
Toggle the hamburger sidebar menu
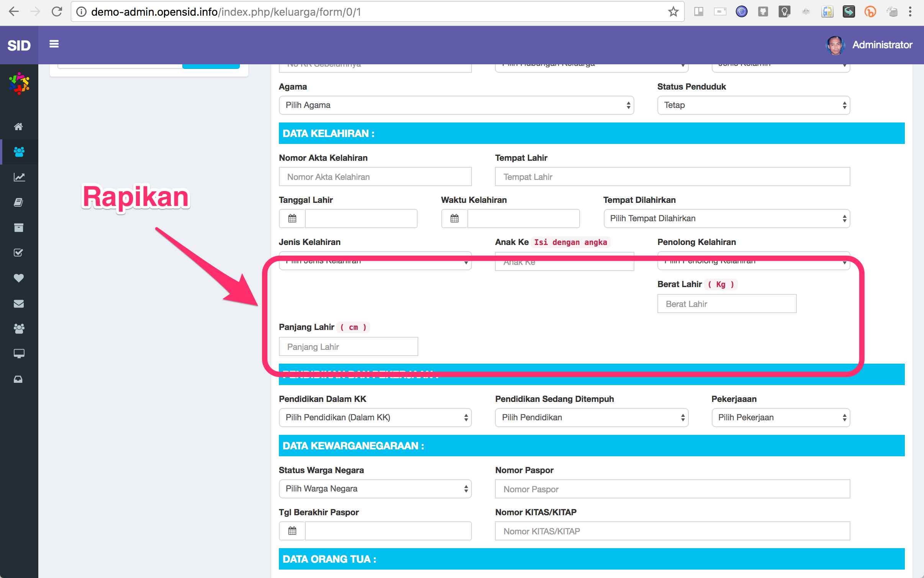click(54, 44)
